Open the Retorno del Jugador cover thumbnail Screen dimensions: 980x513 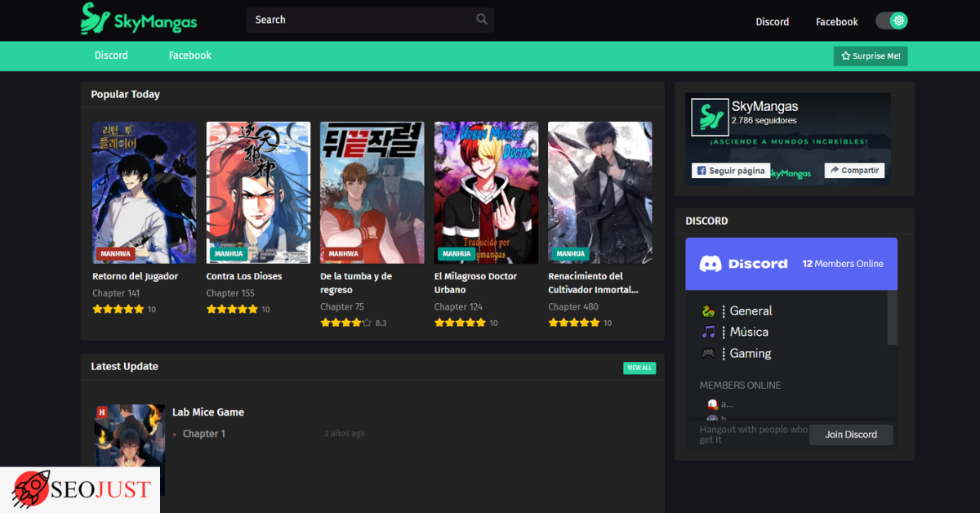tap(145, 193)
